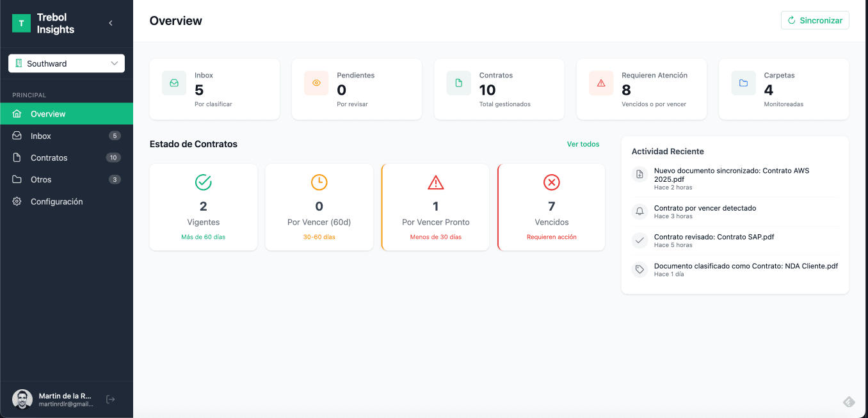Open the Southward workspace dropdown
The height and width of the screenshot is (418, 868).
(x=66, y=63)
